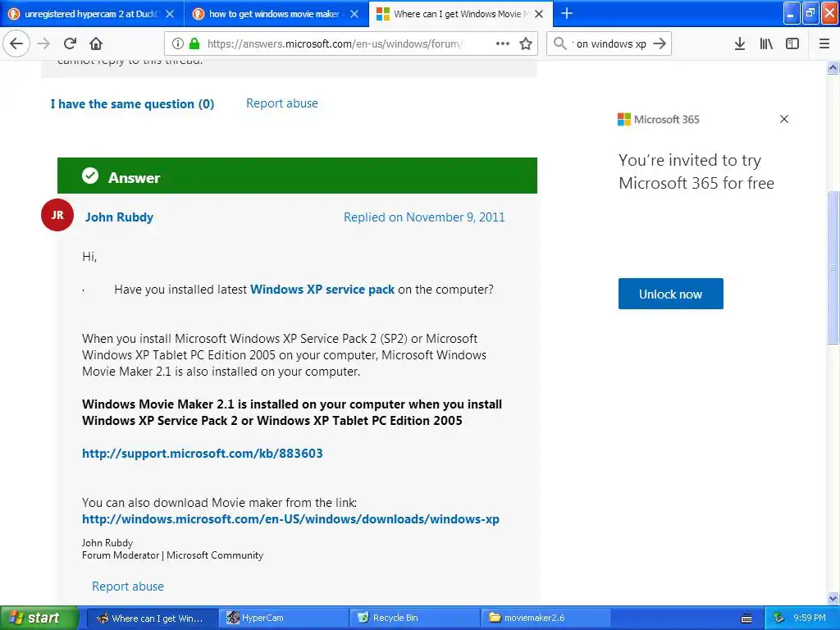Click the keyboard icon in system tray
Viewport: 840px width, 630px height.
click(746, 619)
